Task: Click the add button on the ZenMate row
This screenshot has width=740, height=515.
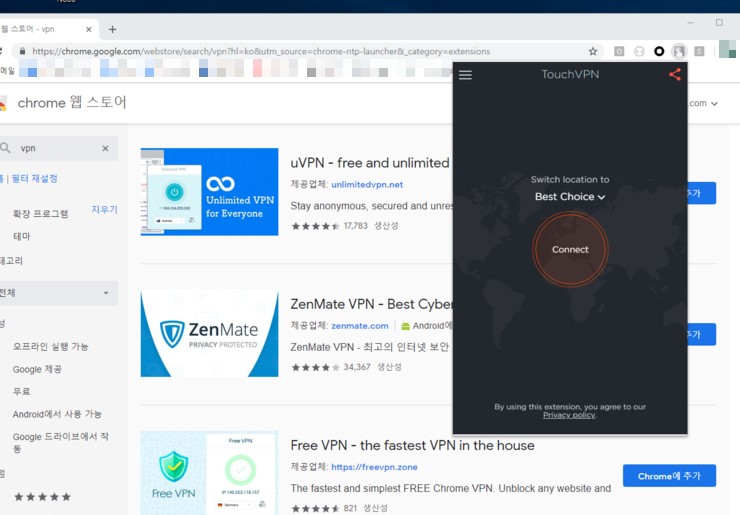Action: click(702, 334)
